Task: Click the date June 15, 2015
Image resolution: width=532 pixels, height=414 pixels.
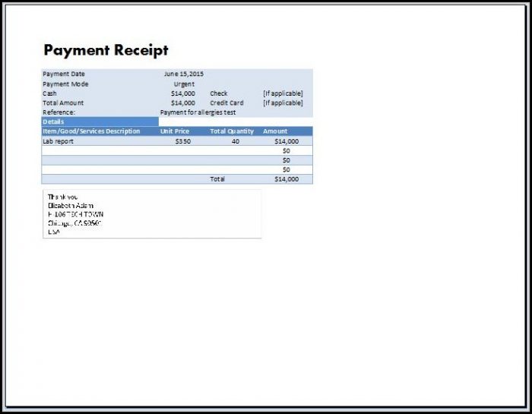Action: pos(184,74)
